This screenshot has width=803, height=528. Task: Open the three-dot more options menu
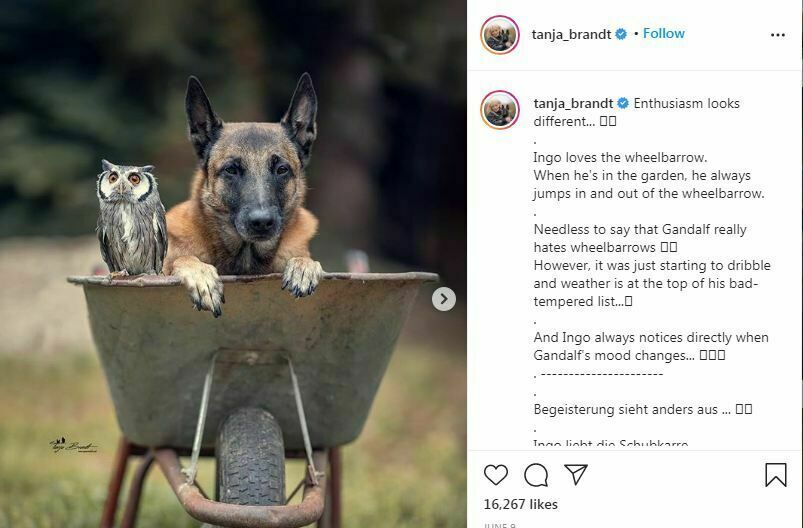(778, 35)
